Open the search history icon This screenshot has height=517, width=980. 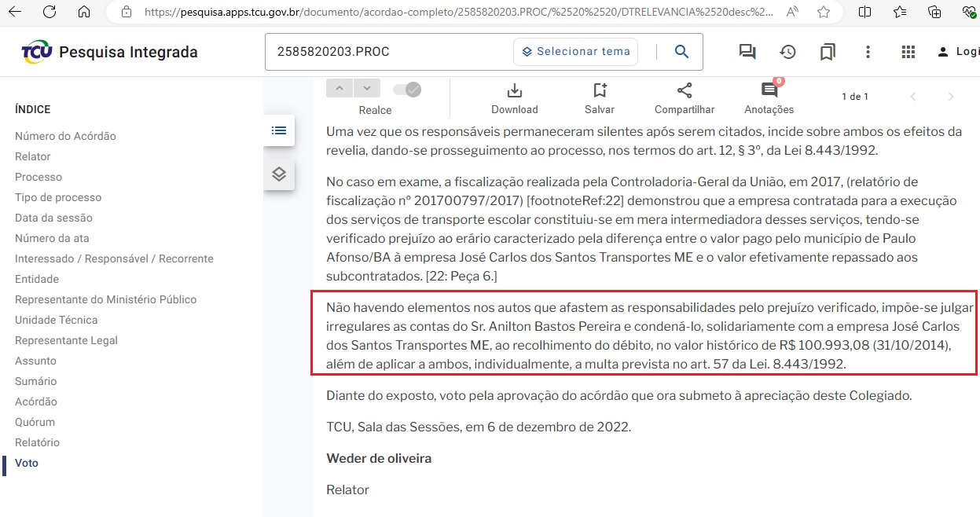click(x=787, y=52)
